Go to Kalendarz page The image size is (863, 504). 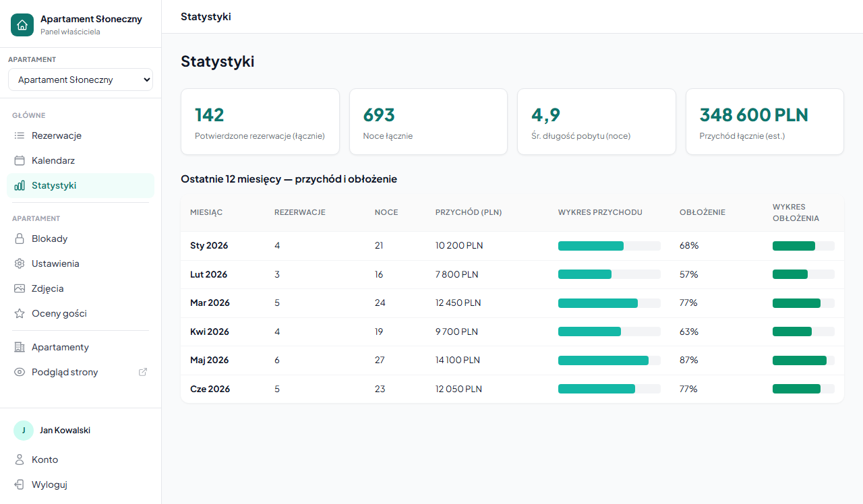[x=81, y=160]
